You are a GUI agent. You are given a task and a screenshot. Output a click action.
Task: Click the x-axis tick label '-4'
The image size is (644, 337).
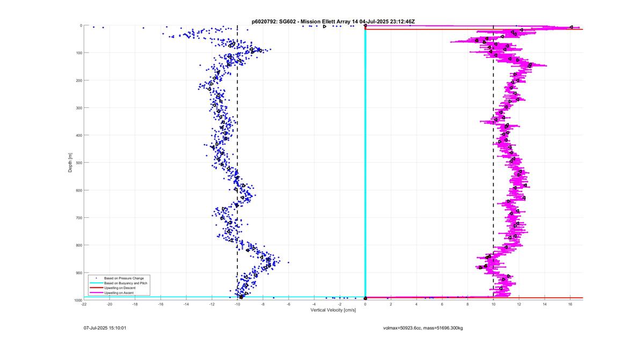coord(314,305)
